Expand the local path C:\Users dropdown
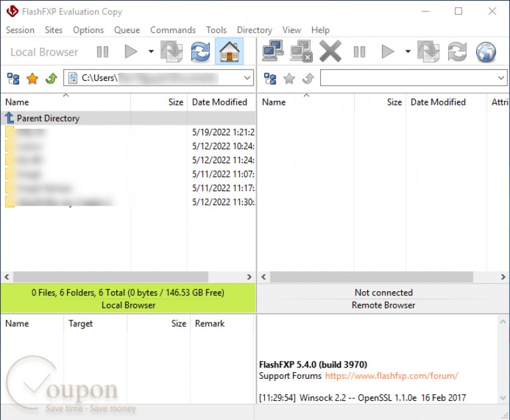This screenshot has width=510, height=420. point(247,78)
